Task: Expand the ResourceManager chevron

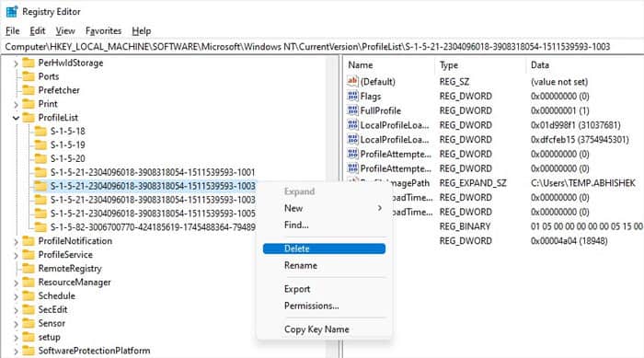Action: click(16, 283)
